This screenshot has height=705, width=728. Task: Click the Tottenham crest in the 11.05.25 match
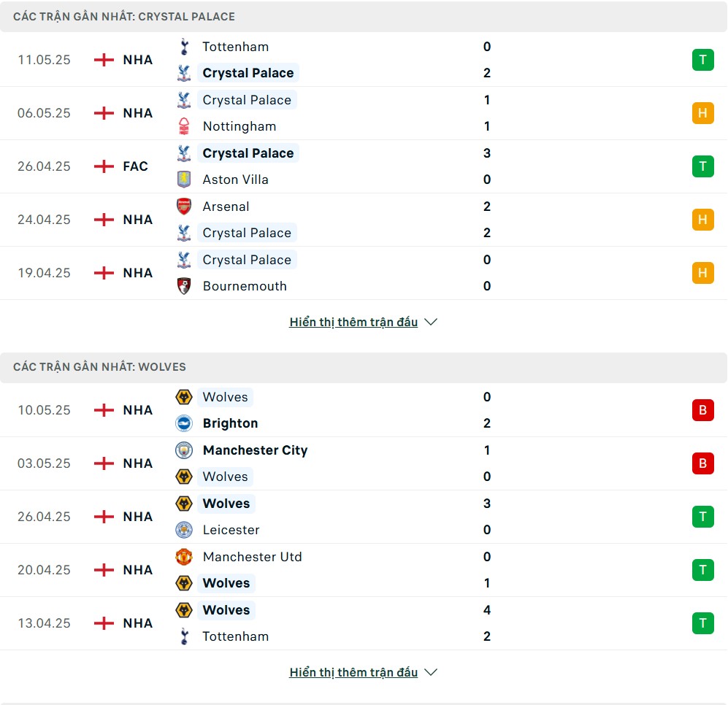tap(184, 47)
